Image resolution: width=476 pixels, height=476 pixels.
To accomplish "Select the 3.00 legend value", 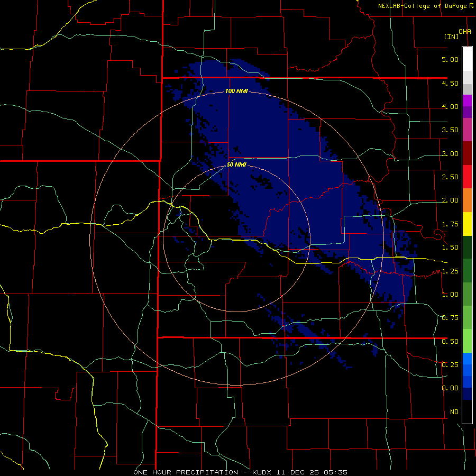I will pyautogui.click(x=450, y=153).
